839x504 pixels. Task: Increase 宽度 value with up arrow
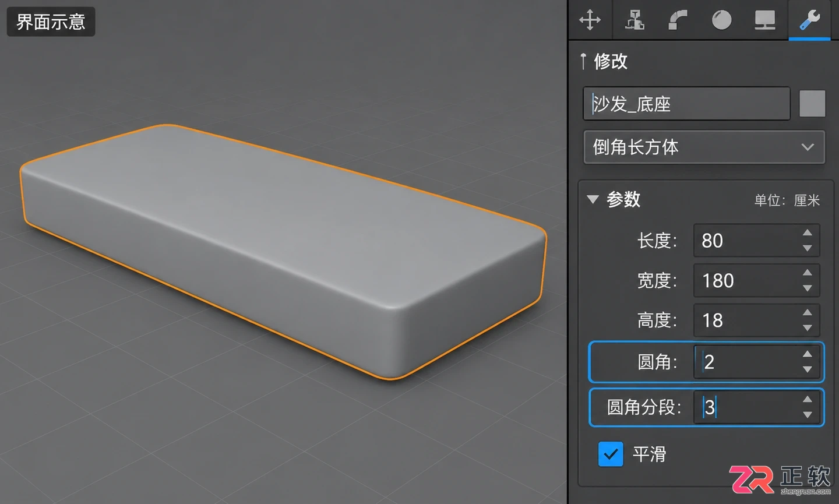click(x=807, y=273)
